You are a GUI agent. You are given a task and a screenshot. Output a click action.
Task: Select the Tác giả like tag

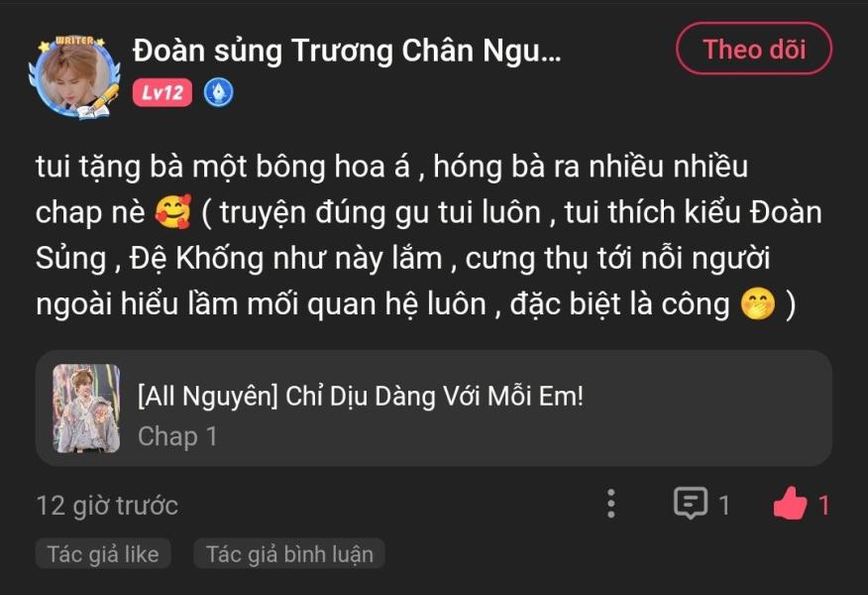(x=103, y=554)
